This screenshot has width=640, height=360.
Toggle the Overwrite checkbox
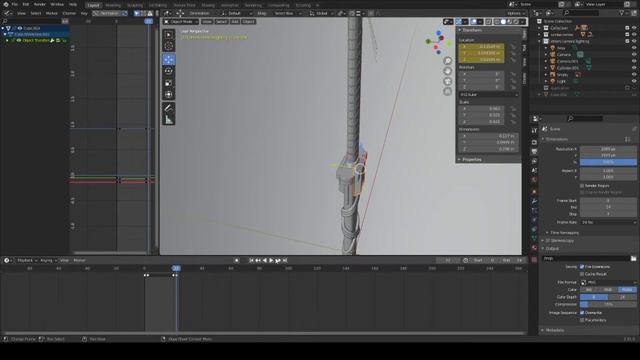pos(582,313)
